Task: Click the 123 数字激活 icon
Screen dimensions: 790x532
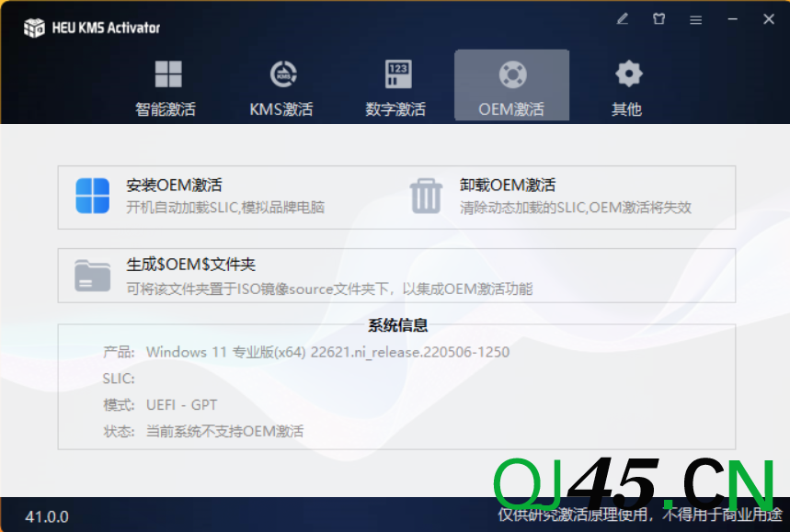Action: click(x=398, y=74)
